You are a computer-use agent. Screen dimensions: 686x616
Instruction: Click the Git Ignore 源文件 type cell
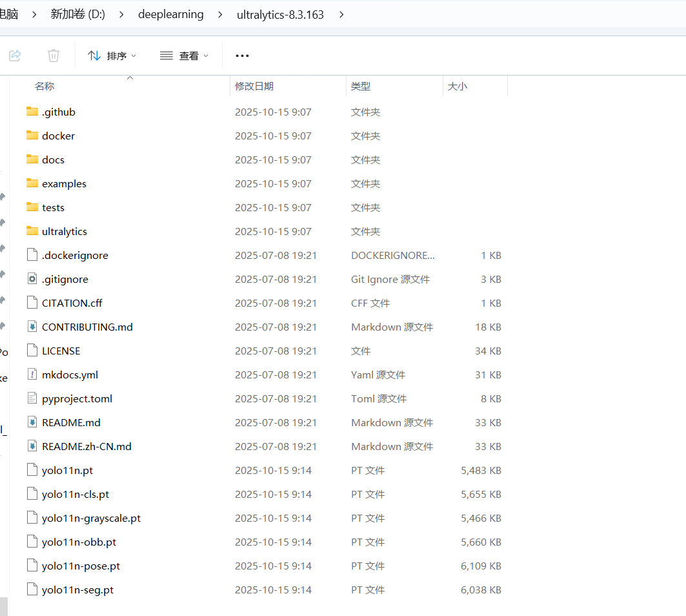390,280
